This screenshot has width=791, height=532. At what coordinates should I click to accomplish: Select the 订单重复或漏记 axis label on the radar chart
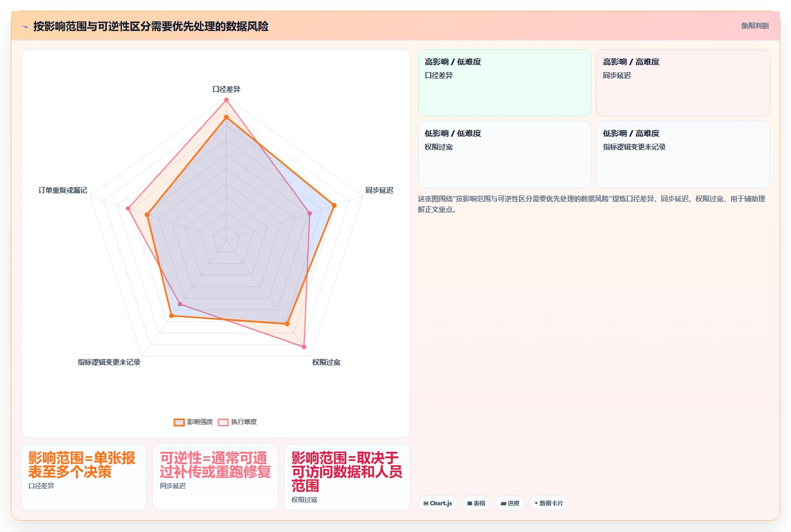click(63, 190)
